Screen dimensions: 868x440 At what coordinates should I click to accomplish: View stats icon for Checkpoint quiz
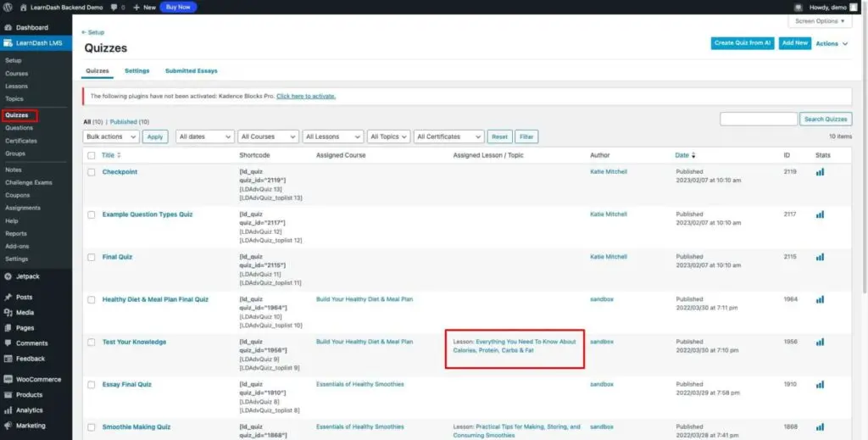(x=820, y=172)
